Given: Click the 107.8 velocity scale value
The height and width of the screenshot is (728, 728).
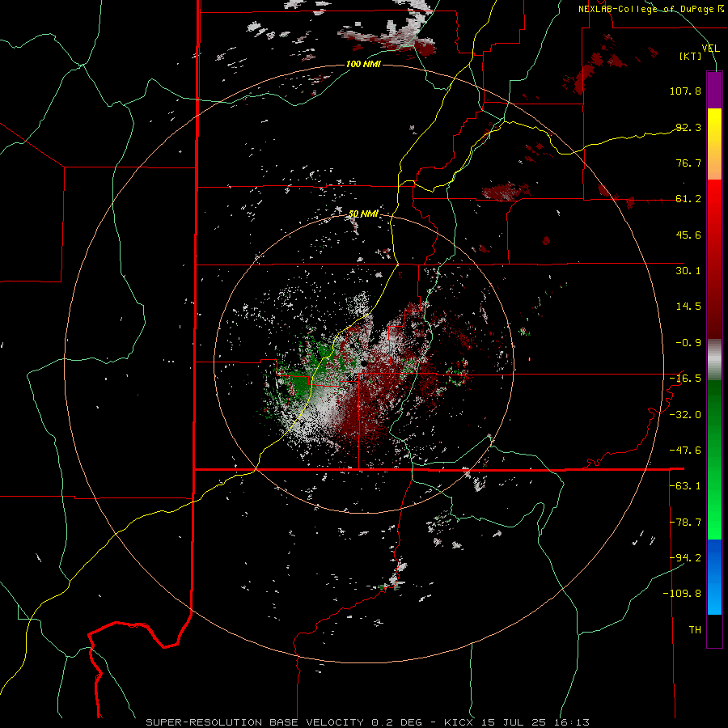Looking at the screenshot, I should coord(685,91).
